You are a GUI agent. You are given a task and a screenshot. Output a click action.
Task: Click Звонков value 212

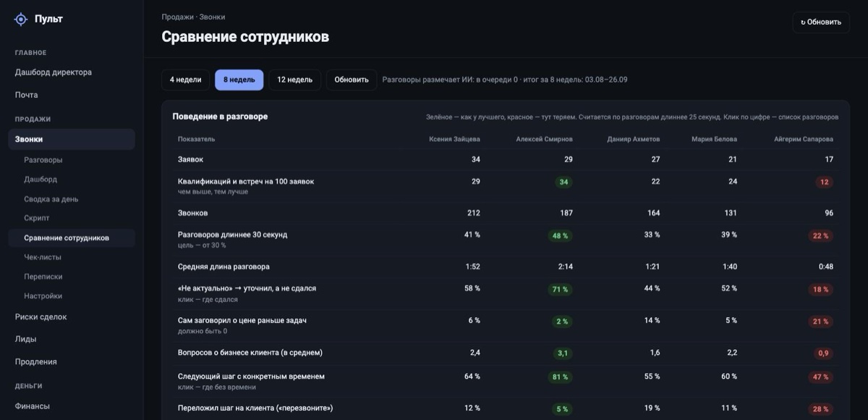[x=474, y=213]
